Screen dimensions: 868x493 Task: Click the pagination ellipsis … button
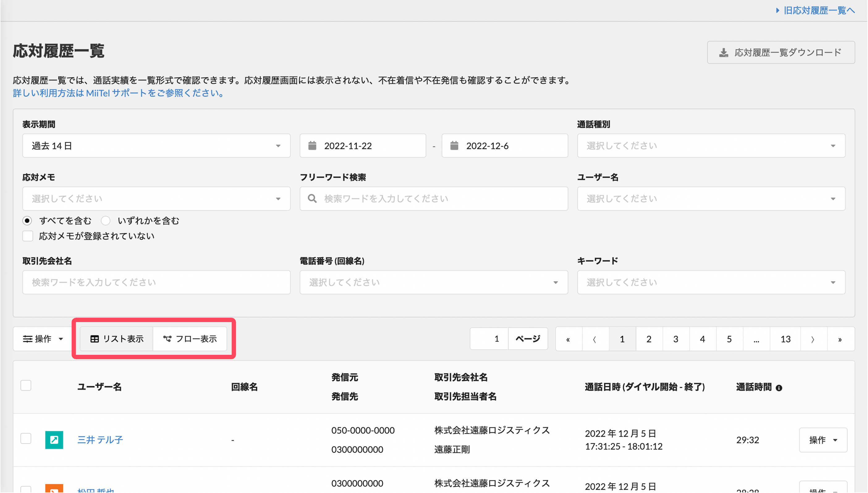757,339
